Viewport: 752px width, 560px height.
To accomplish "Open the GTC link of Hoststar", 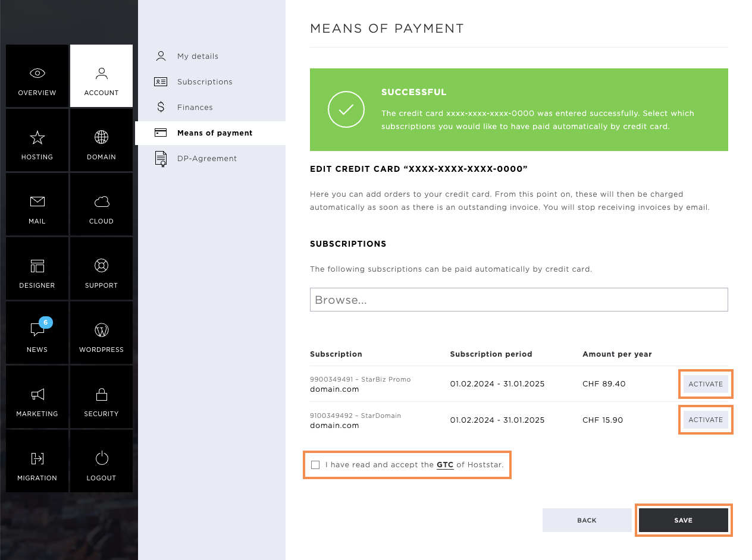I will click(x=445, y=465).
